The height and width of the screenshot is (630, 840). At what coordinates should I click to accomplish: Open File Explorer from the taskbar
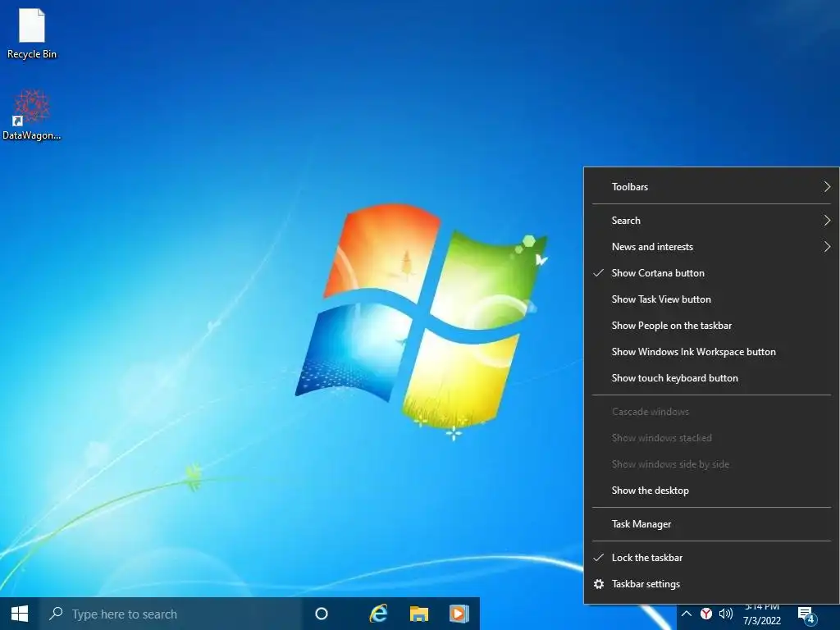[x=419, y=614]
